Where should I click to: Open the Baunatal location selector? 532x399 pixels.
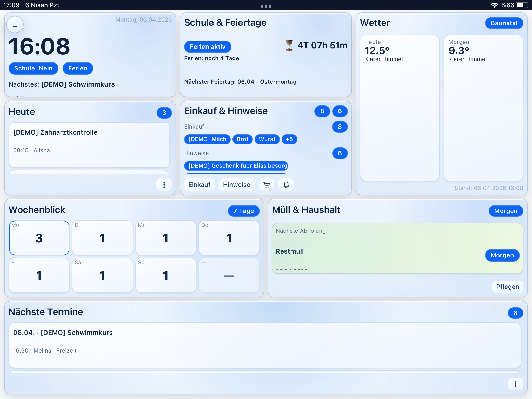point(504,23)
